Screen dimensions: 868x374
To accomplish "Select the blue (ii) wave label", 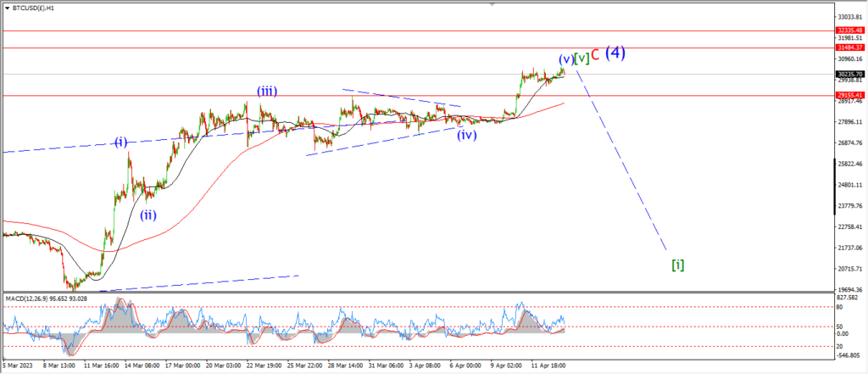I will (x=147, y=215).
